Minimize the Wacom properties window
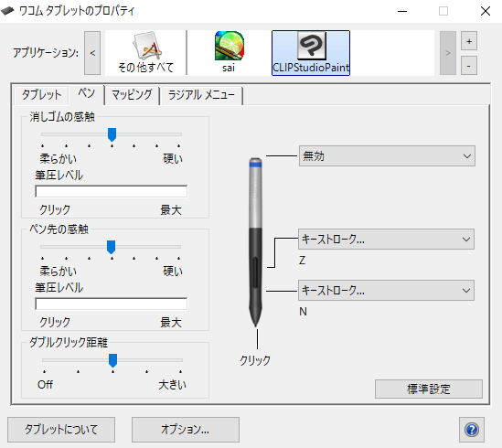The width and height of the screenshot is (502, 448). (402, 11)
